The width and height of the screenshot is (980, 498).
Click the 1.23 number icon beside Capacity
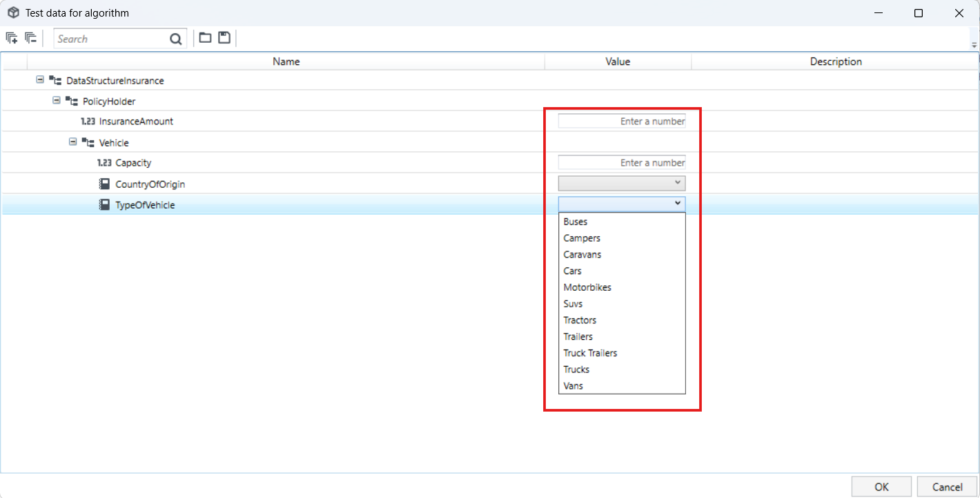pos(105,163)
